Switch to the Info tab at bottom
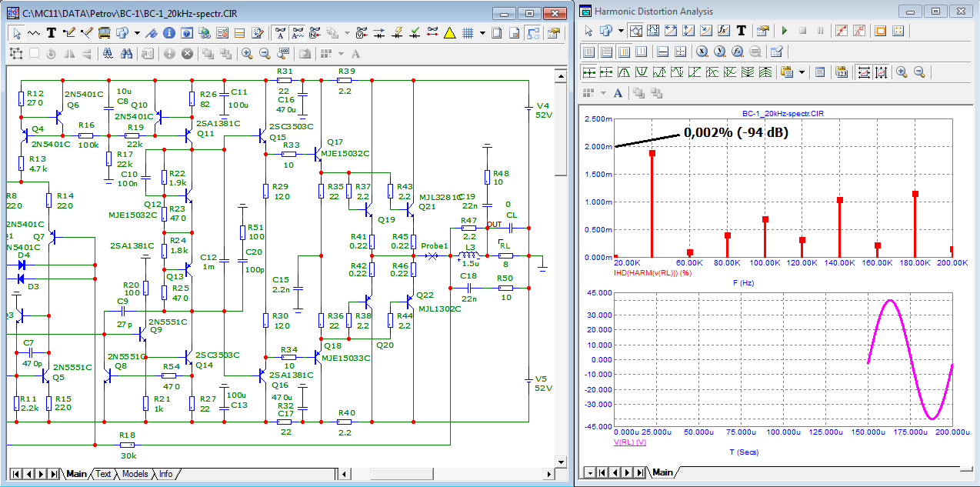 coord(165,474)
